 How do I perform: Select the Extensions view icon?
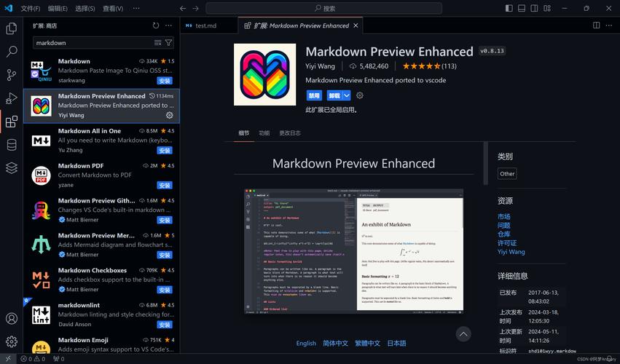click(12, 122)
